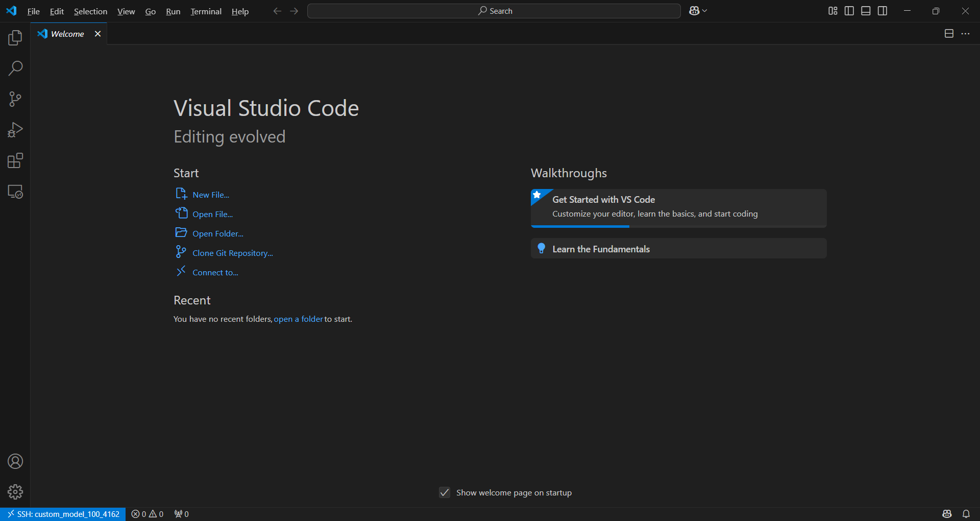Click the Copilot status bar icon
Screen dimensions: 980x521
[x=947, y=514]
